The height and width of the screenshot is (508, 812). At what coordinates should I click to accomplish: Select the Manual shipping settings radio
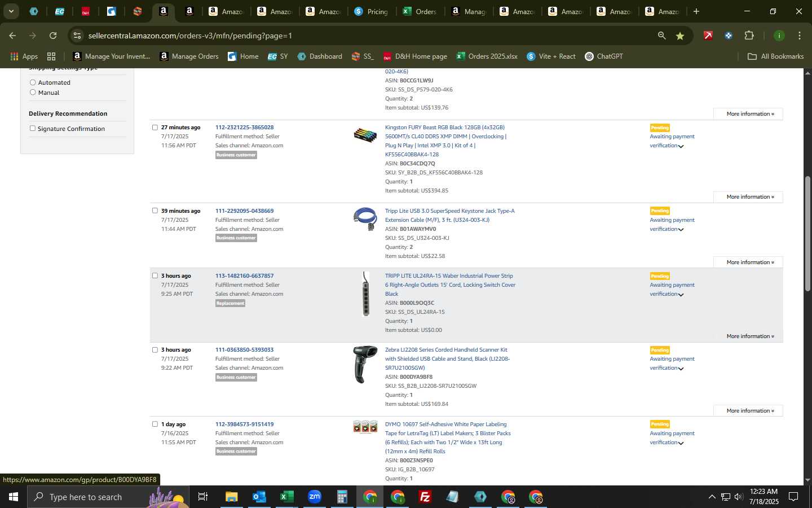point(33,93)
